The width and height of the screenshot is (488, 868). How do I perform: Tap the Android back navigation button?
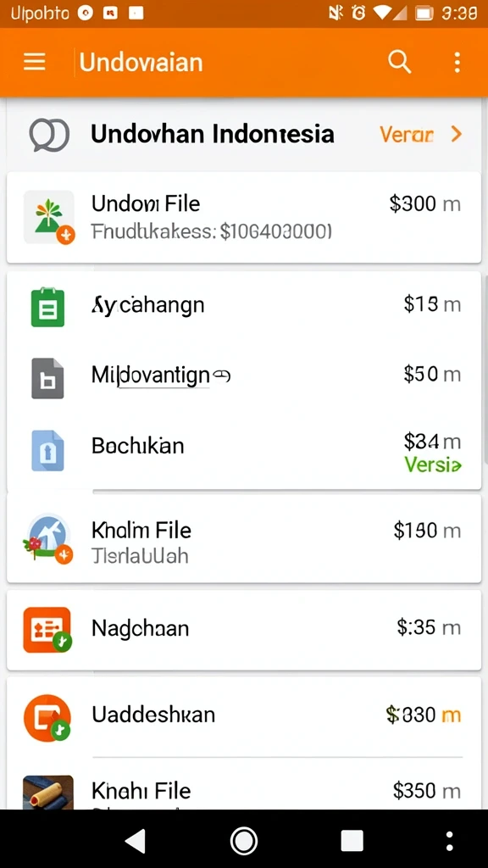coord(136,840)
